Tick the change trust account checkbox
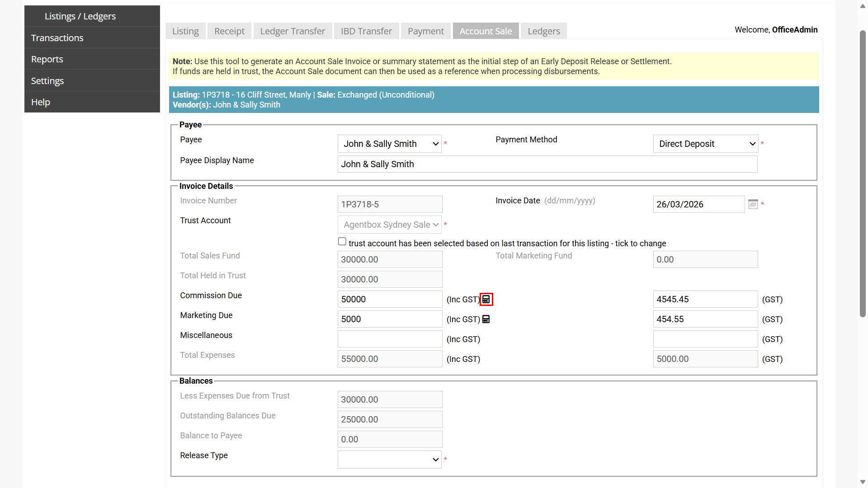Screen dimensions: 868x488 [342, 242]
